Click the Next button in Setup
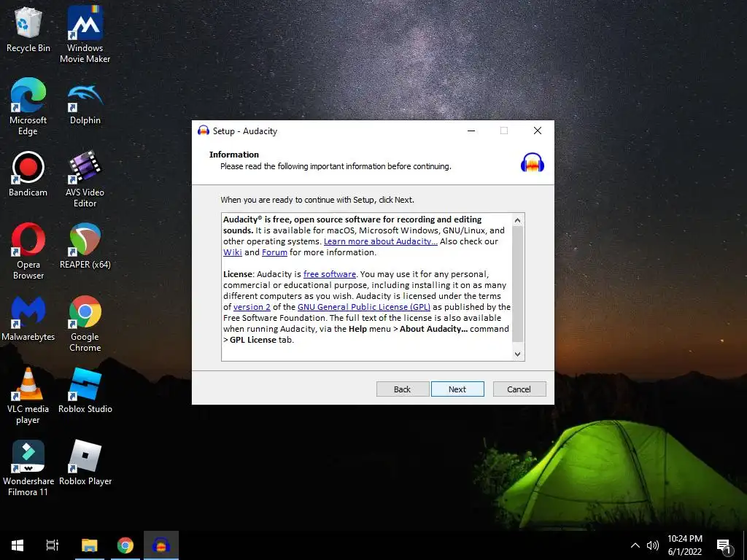 [457, 389]
